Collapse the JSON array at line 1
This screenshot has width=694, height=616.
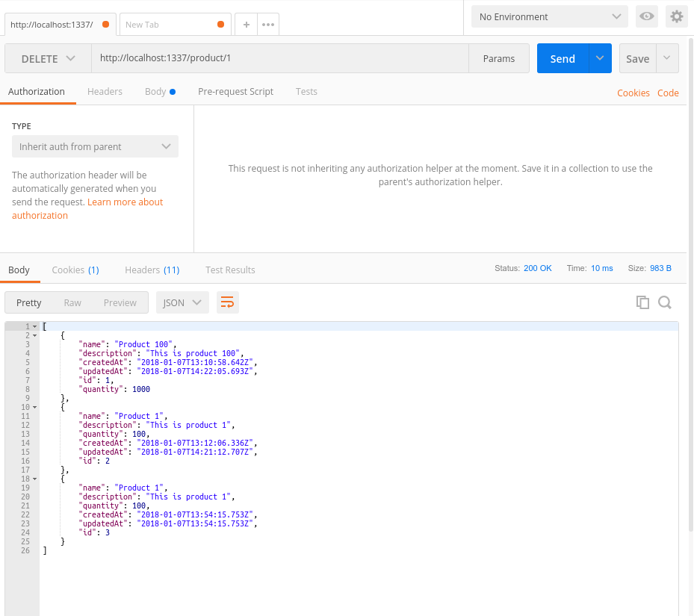[34, 326]
